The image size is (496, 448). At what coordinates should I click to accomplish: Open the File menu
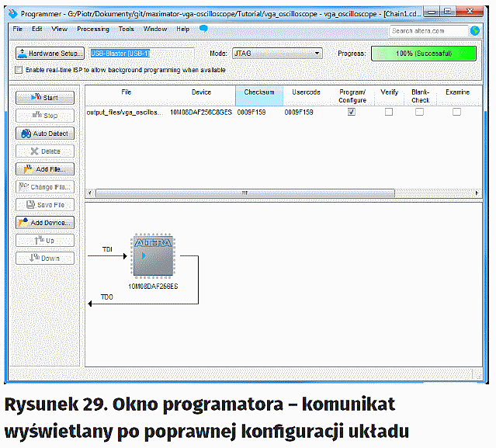pyautogui.click(x=17, y=29)
